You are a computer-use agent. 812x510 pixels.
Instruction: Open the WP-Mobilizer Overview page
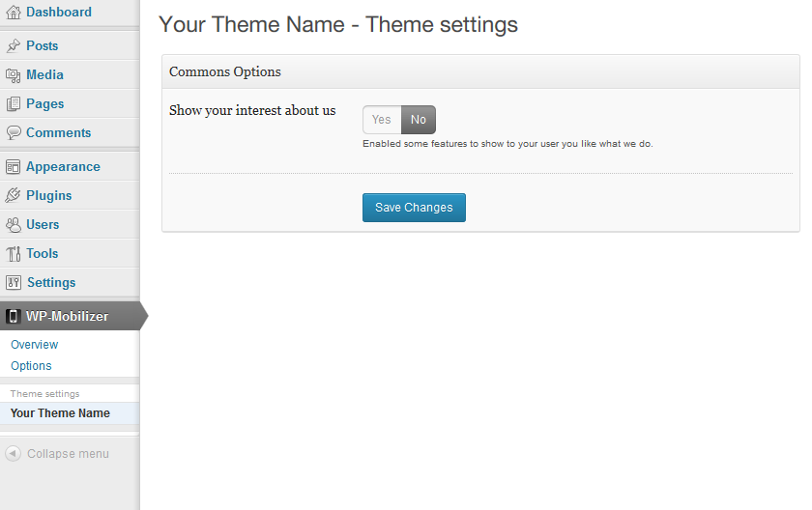34,345
